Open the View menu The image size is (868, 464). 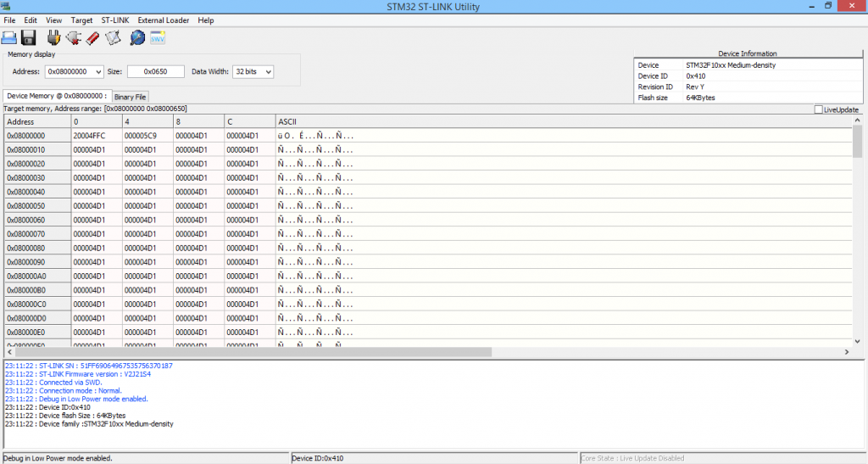point(53,20)
